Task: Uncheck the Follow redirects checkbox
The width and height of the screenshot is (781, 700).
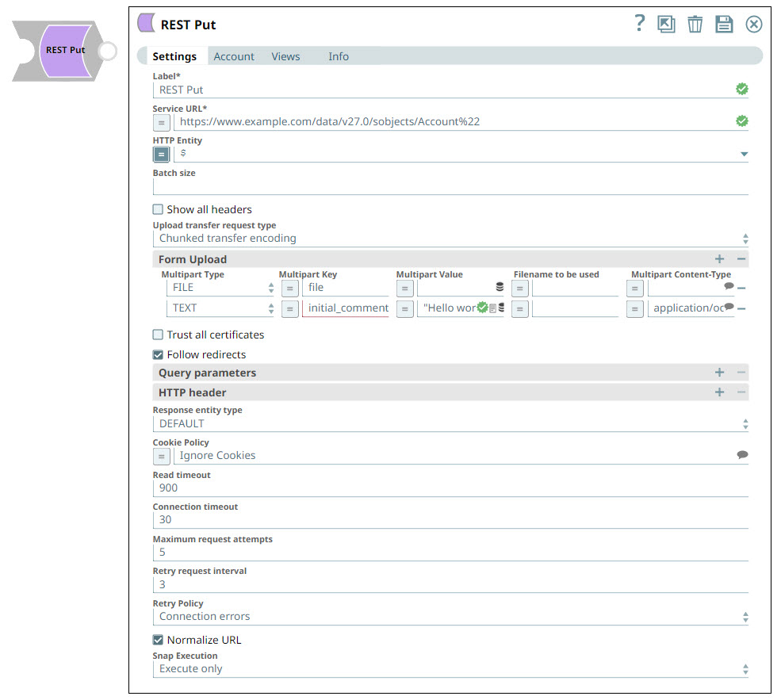Action: coord(159,354)
